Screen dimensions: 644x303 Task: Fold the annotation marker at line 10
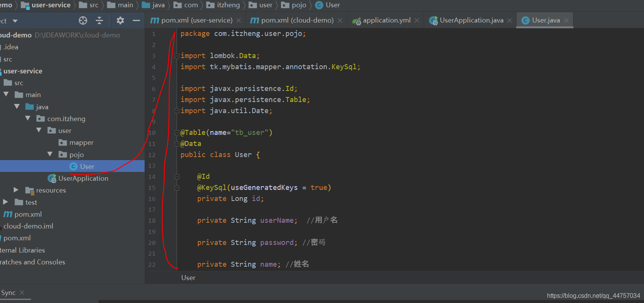click(x=177, y=133)
